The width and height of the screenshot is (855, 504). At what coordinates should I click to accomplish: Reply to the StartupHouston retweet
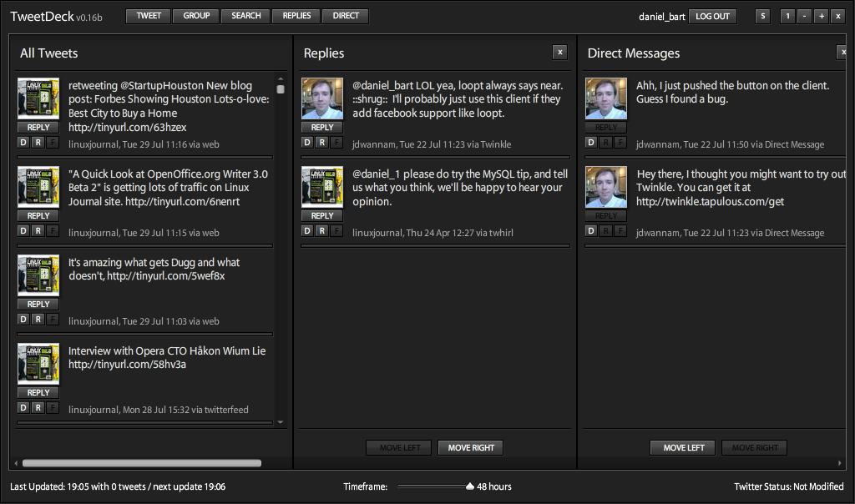pyautogui.click(x=38, y=127)
